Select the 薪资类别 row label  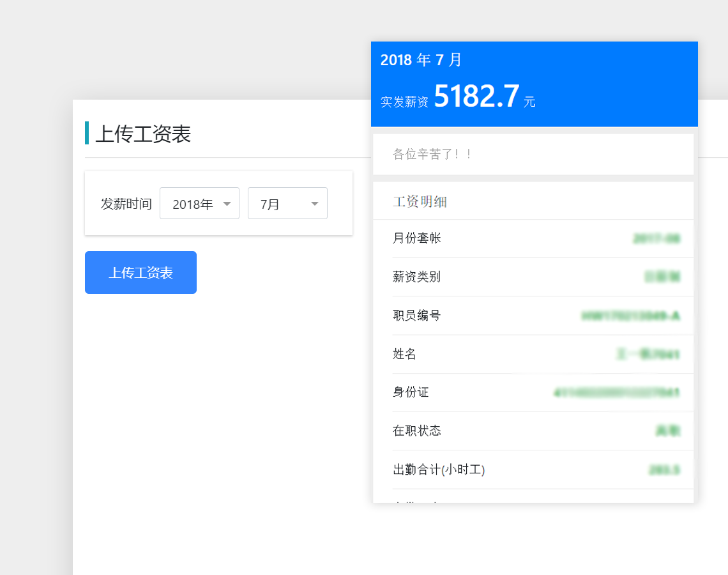[416, 277]
